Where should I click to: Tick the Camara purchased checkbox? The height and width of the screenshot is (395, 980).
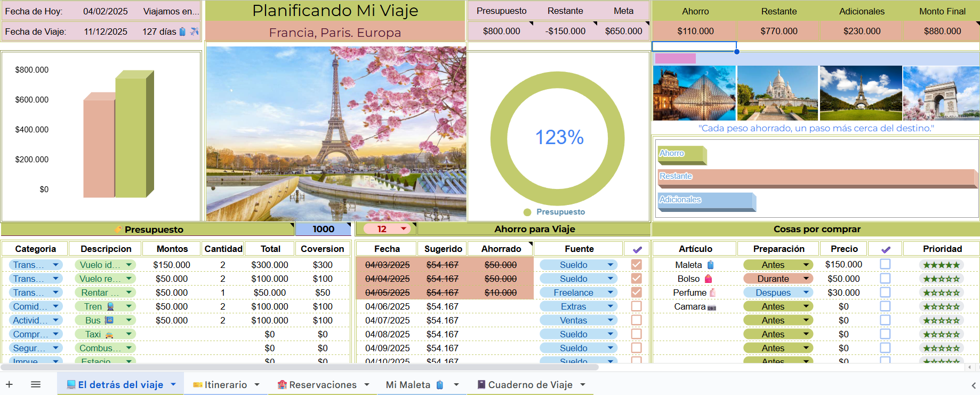(x=885, y=306)
